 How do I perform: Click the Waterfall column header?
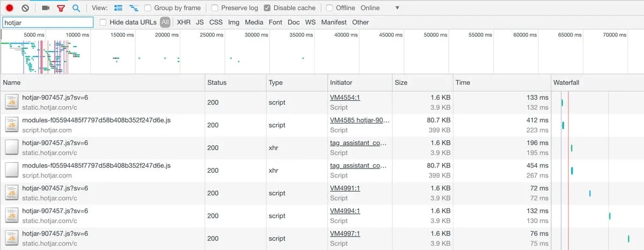(597, 83)
